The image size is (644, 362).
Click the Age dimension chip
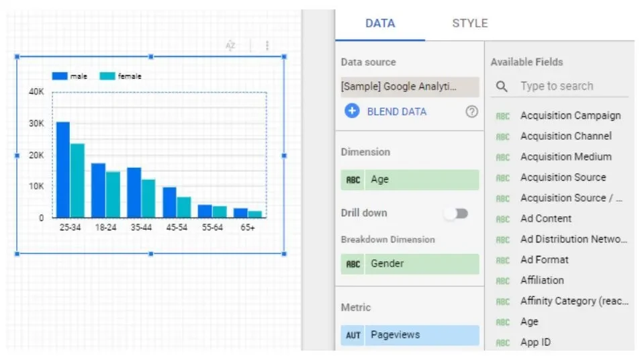coord(410,179)
